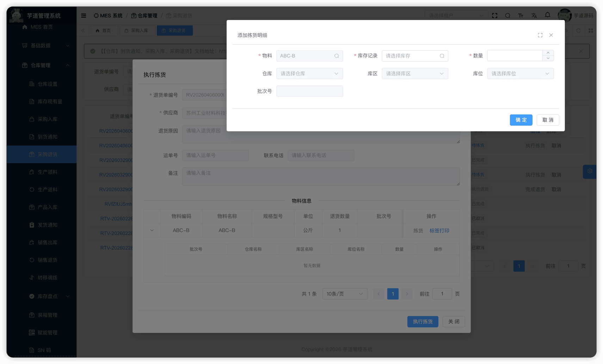
Task: Switch interface language using the translate icon
Action: coord(534,15)
